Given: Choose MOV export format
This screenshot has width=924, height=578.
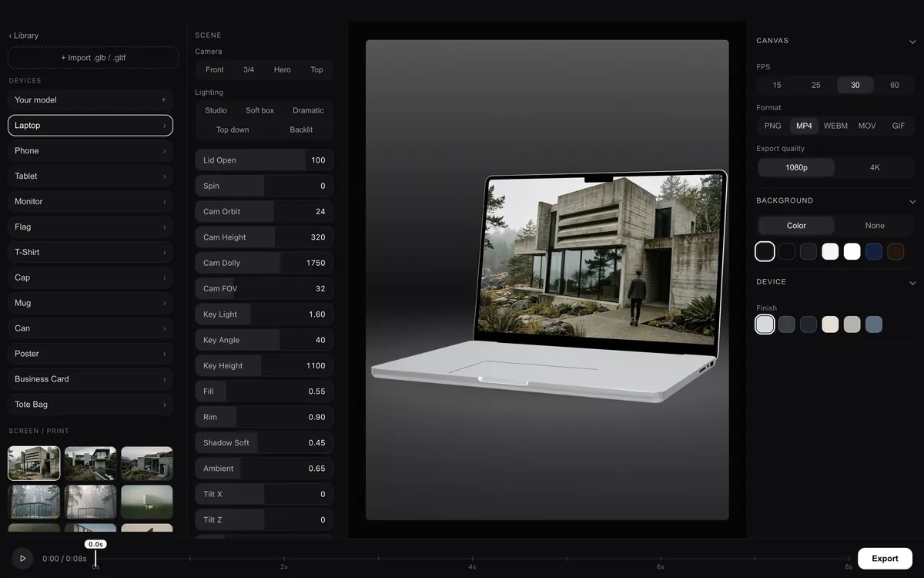Looking at the screenshot, I should click(x=867, y=126).
